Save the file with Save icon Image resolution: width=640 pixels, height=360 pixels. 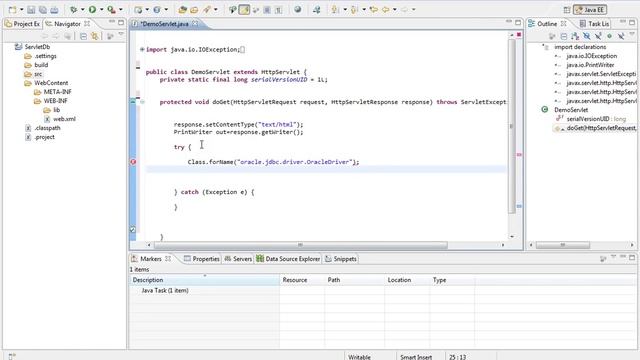click(31, 9)
